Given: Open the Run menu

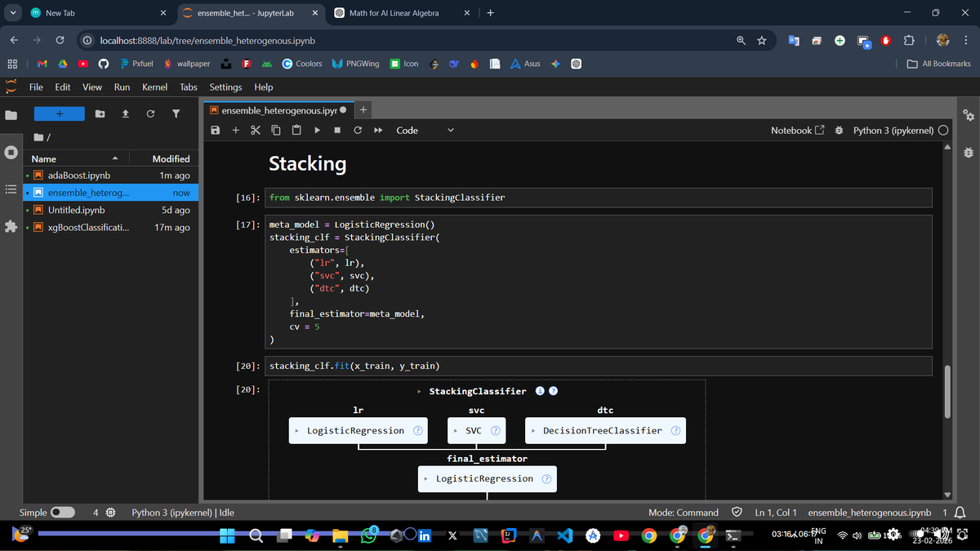Looking at the screenshot, I should [x=122, y=87].
